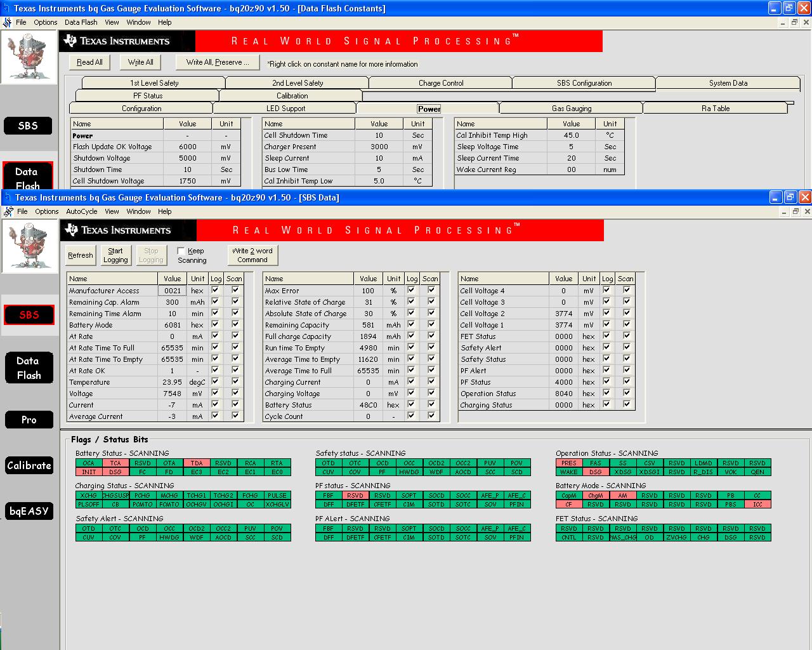Click Data Flash sidebar button in upper window

pyautogui.click(x=27, y=176)
